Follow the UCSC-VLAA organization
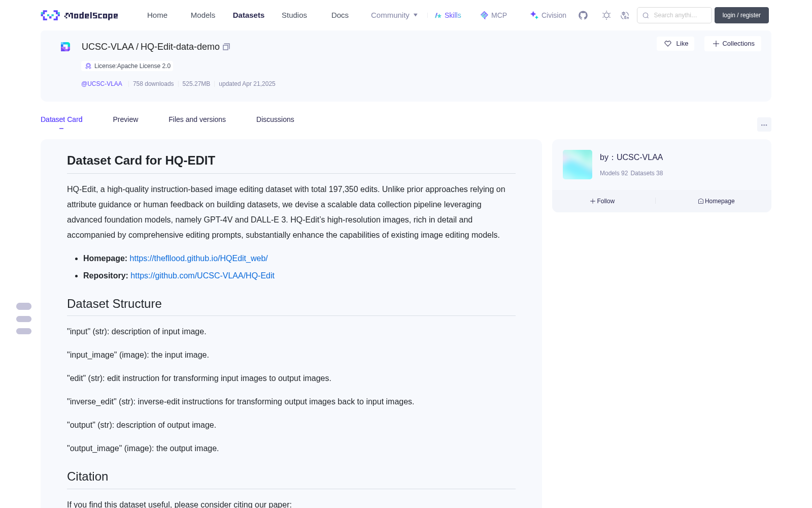 point(602,201)
